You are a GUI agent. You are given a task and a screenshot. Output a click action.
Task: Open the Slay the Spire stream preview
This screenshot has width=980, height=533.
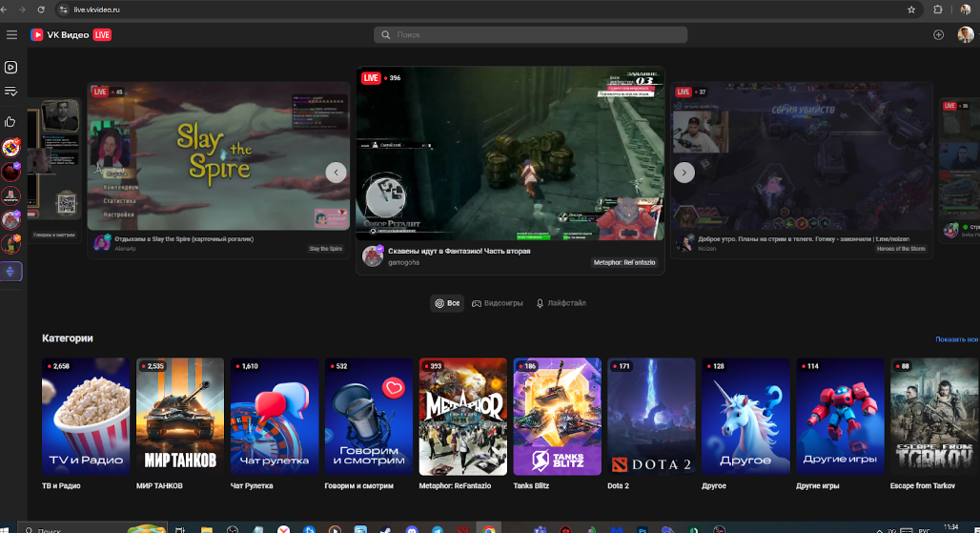(218, 156)
